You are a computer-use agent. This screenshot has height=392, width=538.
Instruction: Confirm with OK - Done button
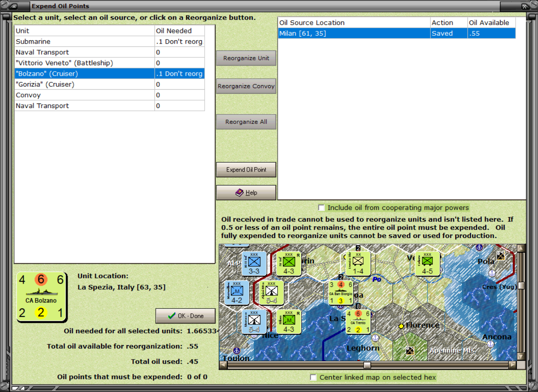pos(185,316)
